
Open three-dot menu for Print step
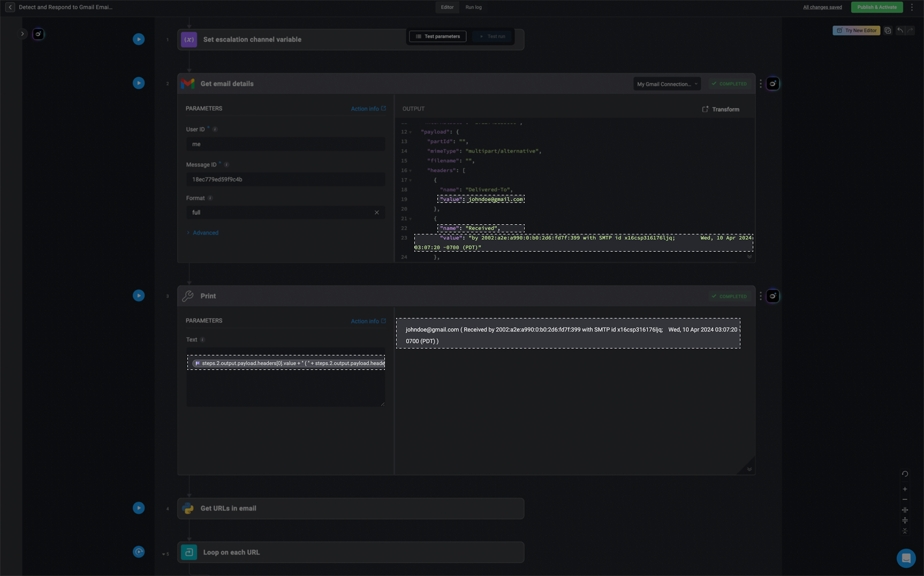click(x=761, y=296)
